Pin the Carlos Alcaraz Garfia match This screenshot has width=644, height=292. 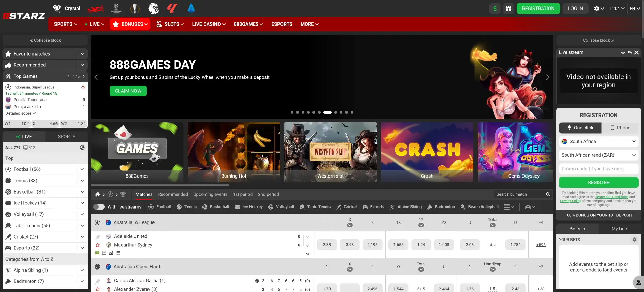coord(98,281)
